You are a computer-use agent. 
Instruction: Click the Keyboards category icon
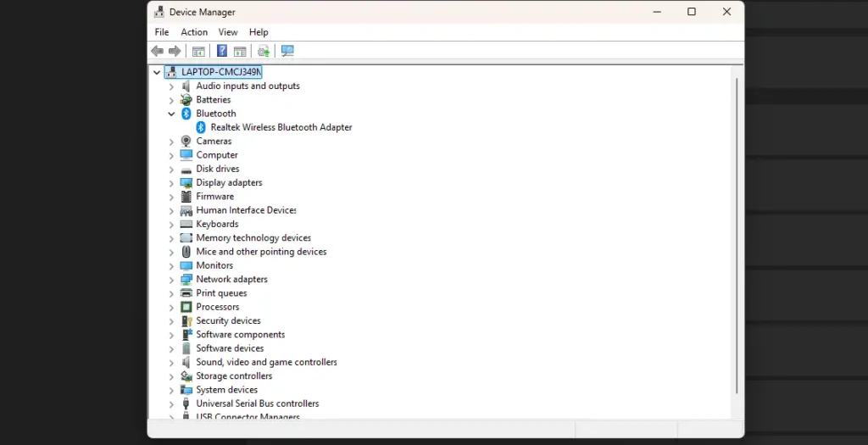pyautogui.click(x=186, y=224)
